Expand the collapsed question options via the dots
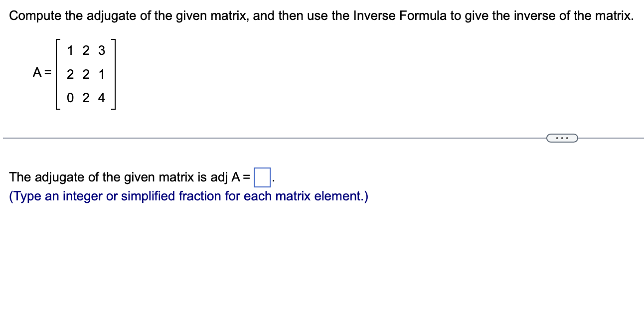 coord(562,138)
